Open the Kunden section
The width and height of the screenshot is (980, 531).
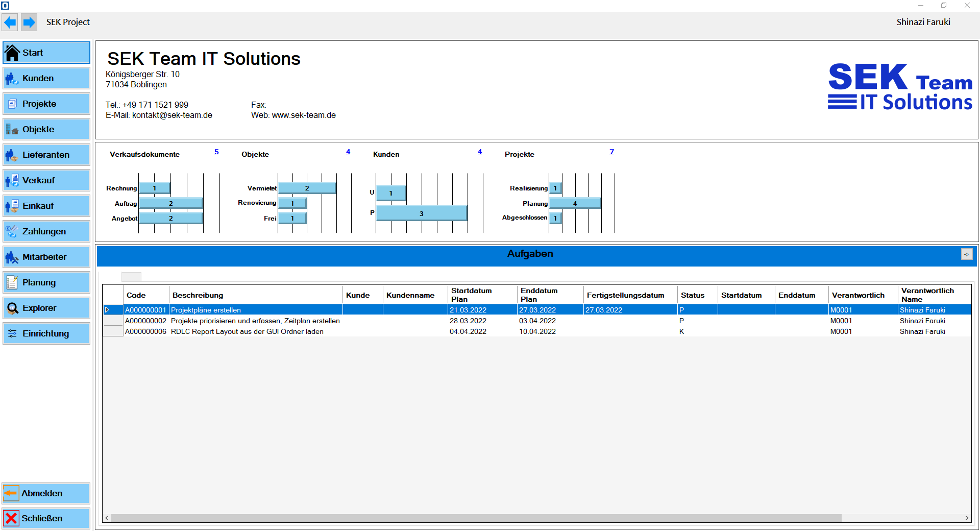(x=46, y=78)
